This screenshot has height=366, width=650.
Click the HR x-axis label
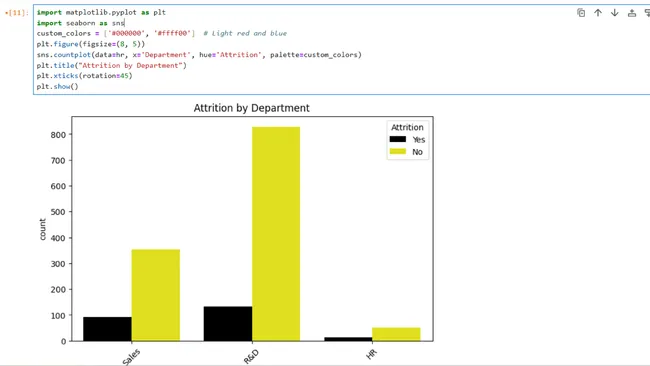[x=371, y=354]
